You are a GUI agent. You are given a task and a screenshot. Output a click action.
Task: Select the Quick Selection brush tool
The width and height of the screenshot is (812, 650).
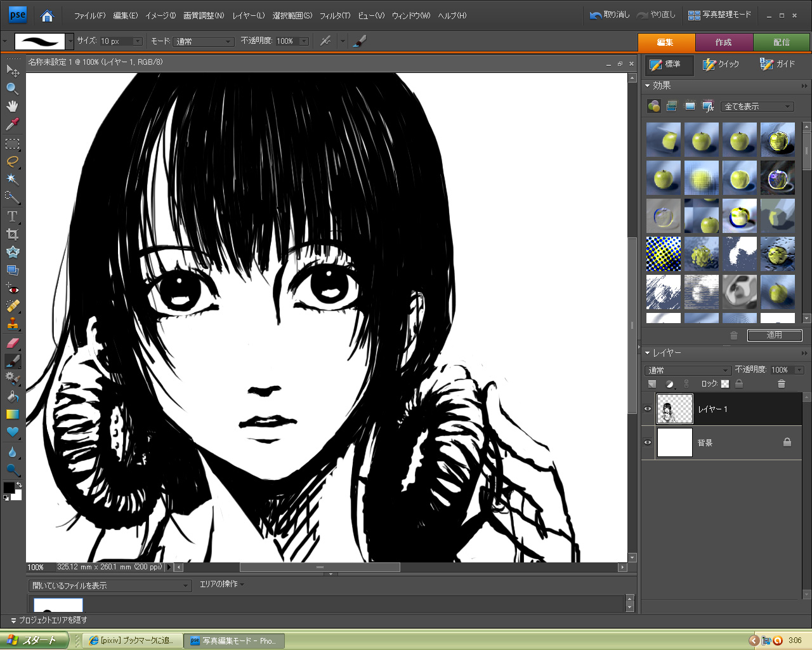point(12,197)
